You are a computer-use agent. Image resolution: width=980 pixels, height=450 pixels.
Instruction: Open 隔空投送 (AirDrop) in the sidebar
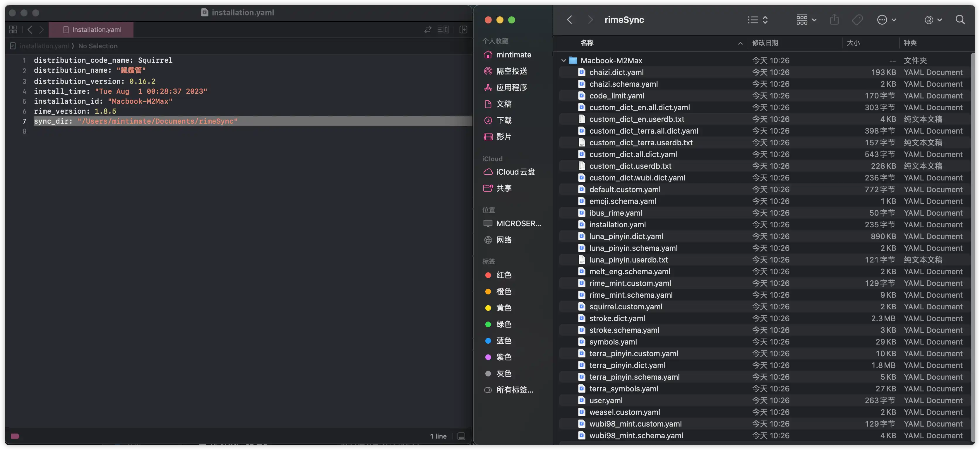[505, 71]
